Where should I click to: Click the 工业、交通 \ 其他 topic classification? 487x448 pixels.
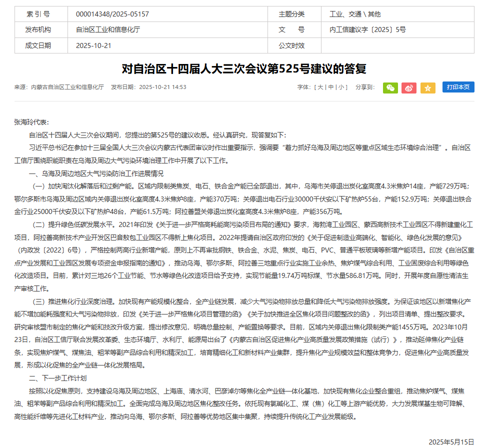354,14
